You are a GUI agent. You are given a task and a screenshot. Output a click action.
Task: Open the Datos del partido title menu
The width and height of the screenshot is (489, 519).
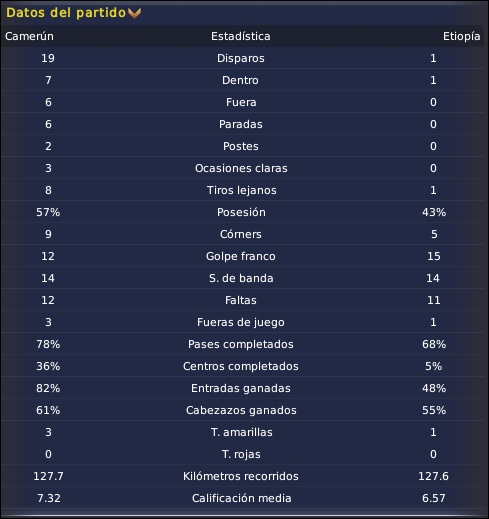coord(66,13)
